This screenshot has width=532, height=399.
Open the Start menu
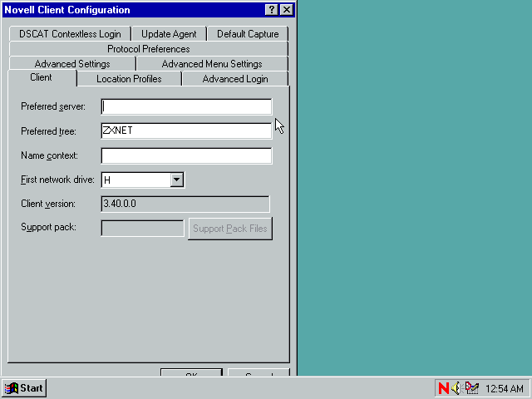pyautogui.click(x=24, y=388)
